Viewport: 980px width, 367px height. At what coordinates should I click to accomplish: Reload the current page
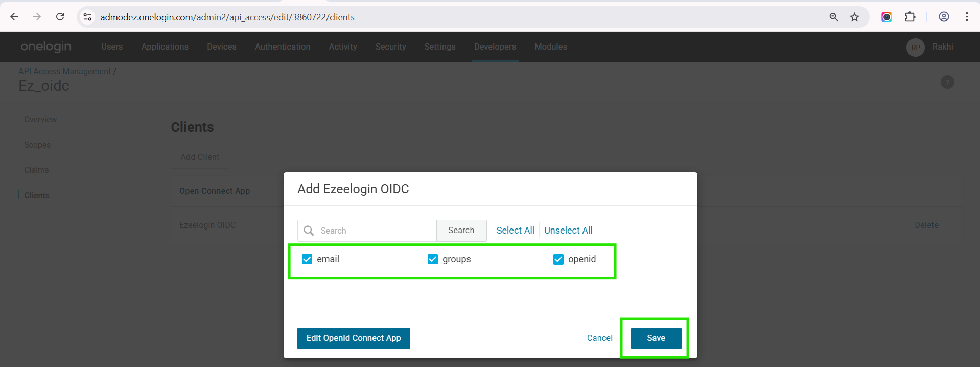tap(60, 17)
